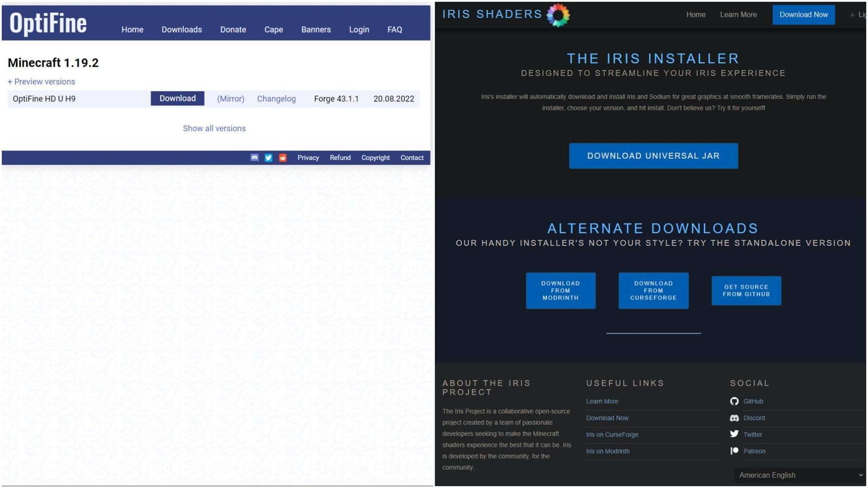Select Banners in OptiFine's navigation
Screen dimensions: 868x488
[x=316, y=29]
